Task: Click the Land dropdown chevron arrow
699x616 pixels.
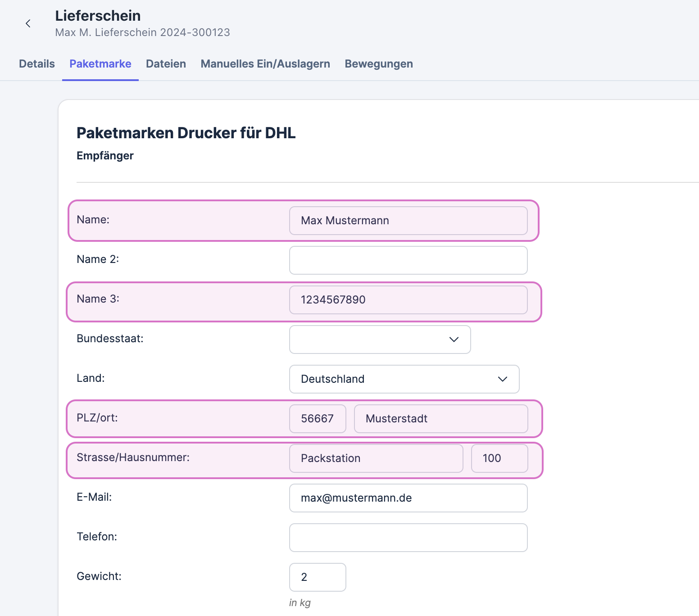Action: (x=503, y=379)
